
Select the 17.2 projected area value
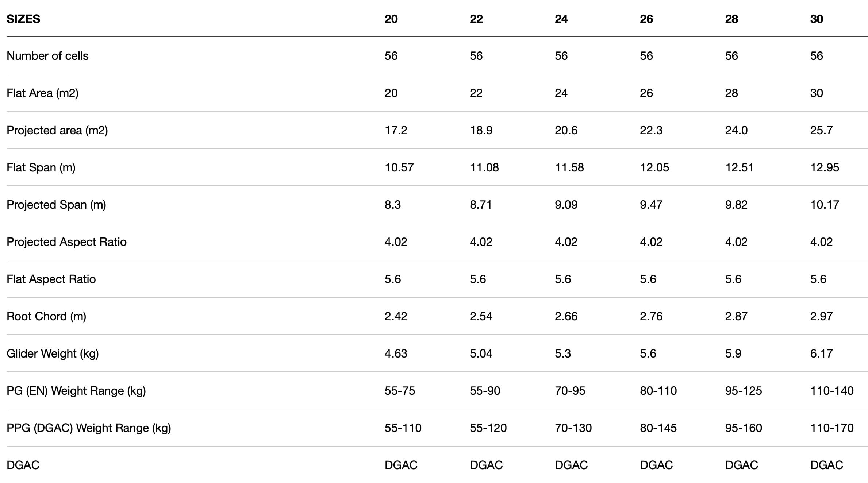(396, 130)
